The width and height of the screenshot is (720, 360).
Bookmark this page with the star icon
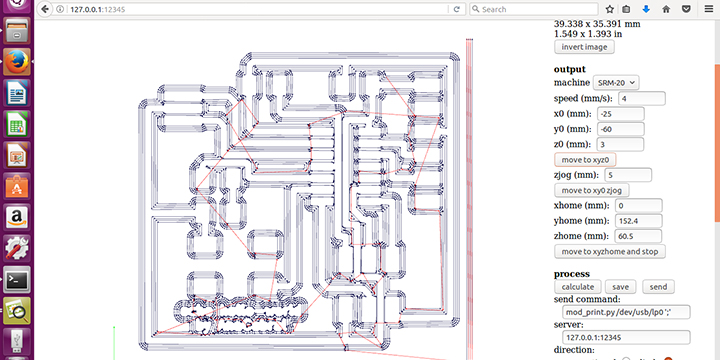point(609,9)
